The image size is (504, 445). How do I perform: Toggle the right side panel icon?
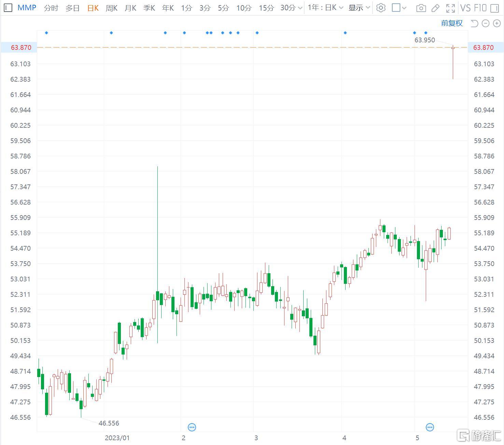click(x=494, y=8)
